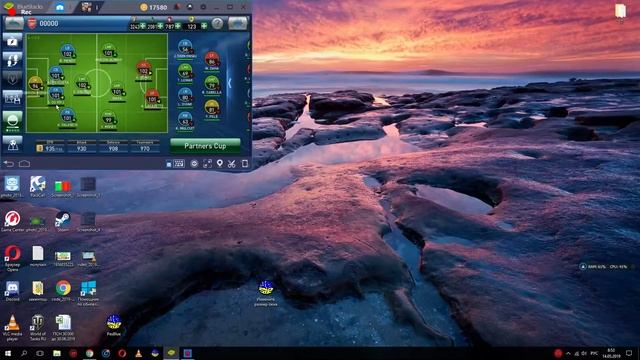
Task: Select yellow goalkeeper rated 94
Action: (36, 84)
